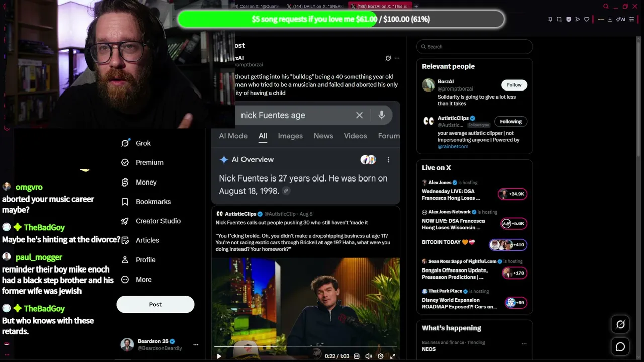Image resolution: width=644 pixels, height=362 pixels.
Task: Select the 'BorzAI on X' tab
Action: 379,6
